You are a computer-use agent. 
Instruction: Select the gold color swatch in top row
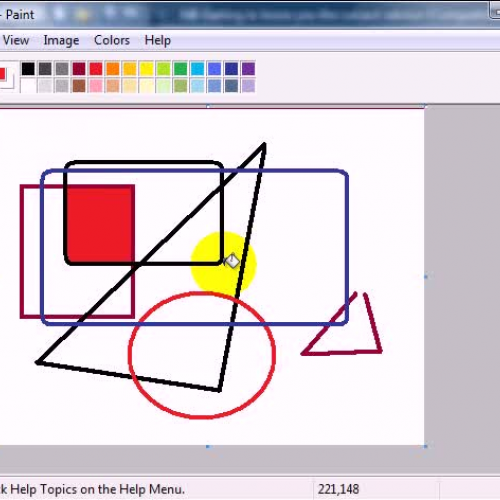coord(130,69)
